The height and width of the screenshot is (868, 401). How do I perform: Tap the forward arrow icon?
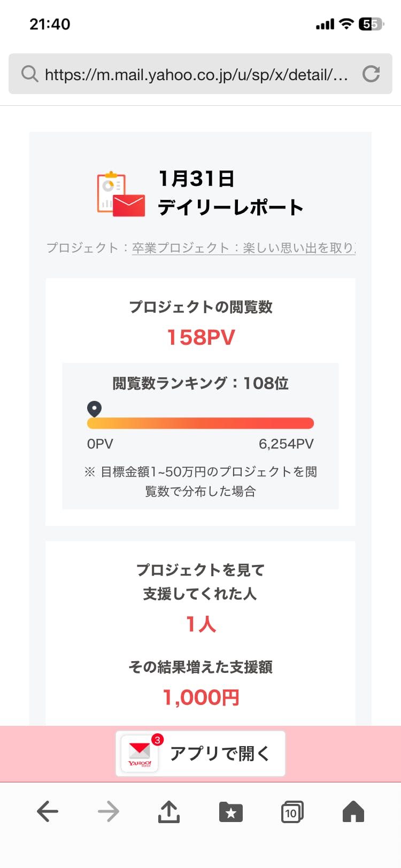click(109, 812)
